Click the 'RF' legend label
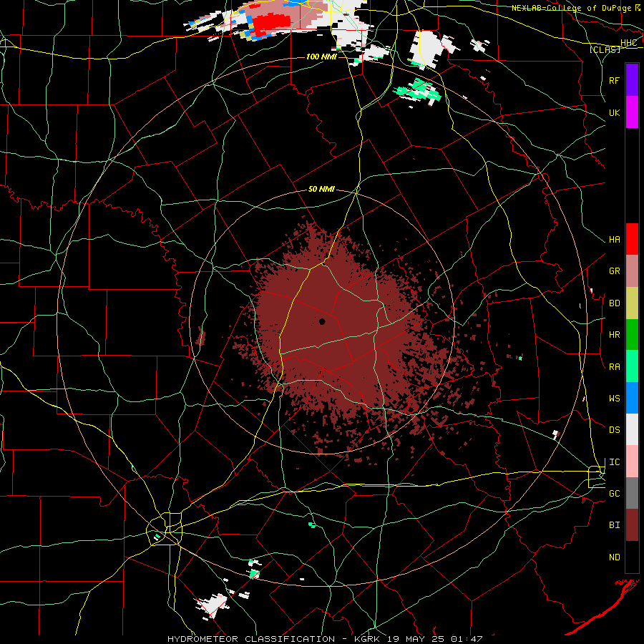 click(614, 80)
